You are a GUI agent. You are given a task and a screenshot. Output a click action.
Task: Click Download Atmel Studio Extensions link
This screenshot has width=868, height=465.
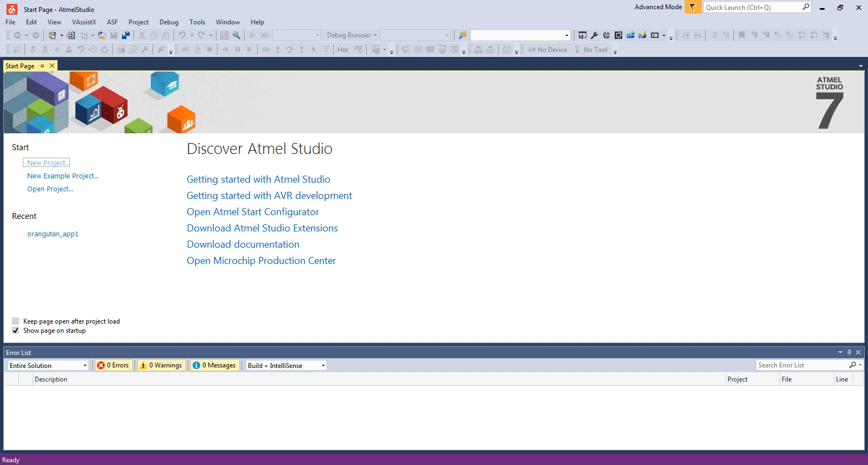[x=262, y=228]
